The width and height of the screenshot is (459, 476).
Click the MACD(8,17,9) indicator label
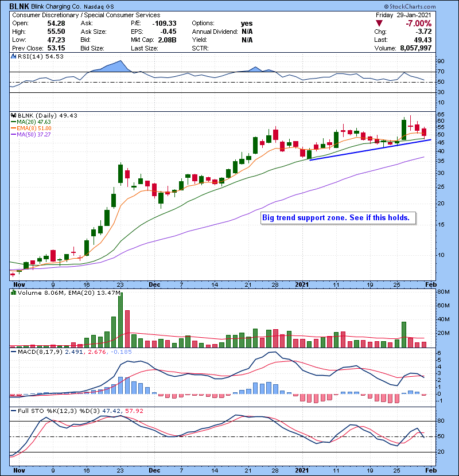coord(40,352)
